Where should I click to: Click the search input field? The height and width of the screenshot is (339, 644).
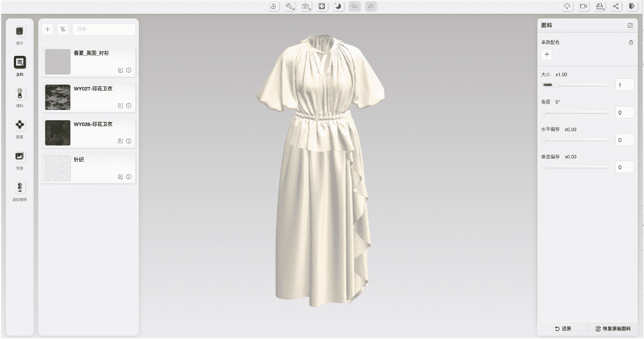[x=104, y=29]
